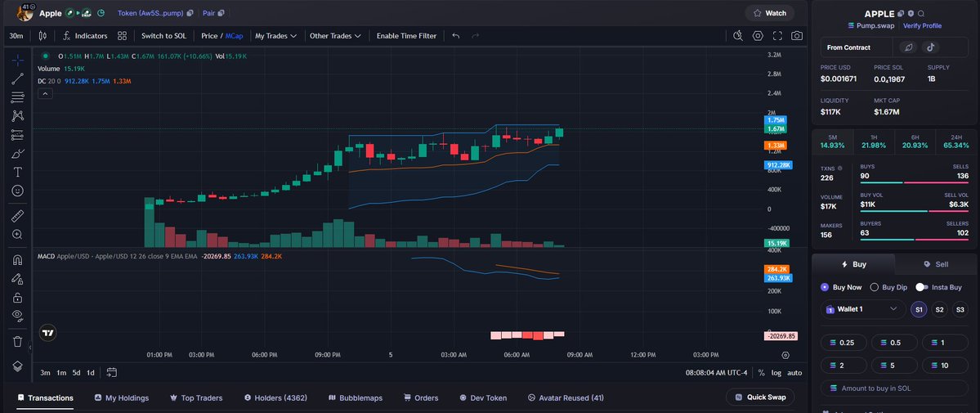Image resolution: width=980 pixels, height=413 pixels.
Task: Select the XABCD pattern tool
Action: [x=17, y=116]
